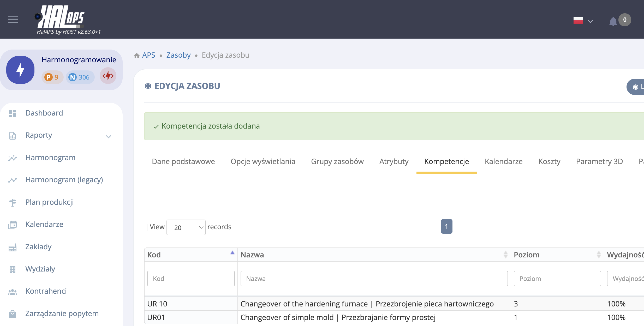This screenshot has height=326, width=644.
Task: Click the Zasoby breadcrumb link
Action: click(178, 55)
